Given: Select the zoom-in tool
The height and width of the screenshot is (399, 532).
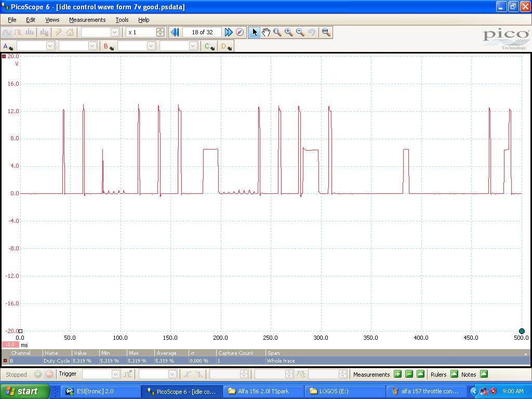Looking at the screenshot, I should coord(289,32).
